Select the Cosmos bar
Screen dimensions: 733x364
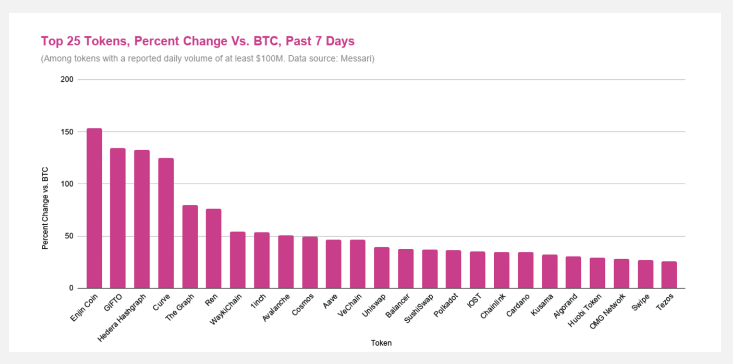point(309,263)
